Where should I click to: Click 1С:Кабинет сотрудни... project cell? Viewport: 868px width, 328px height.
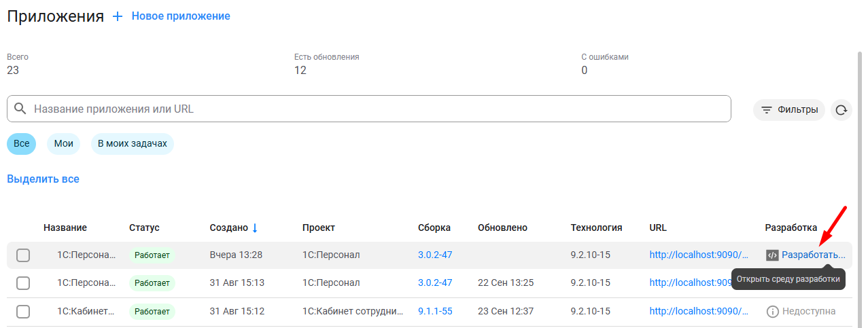coord(353,312)
